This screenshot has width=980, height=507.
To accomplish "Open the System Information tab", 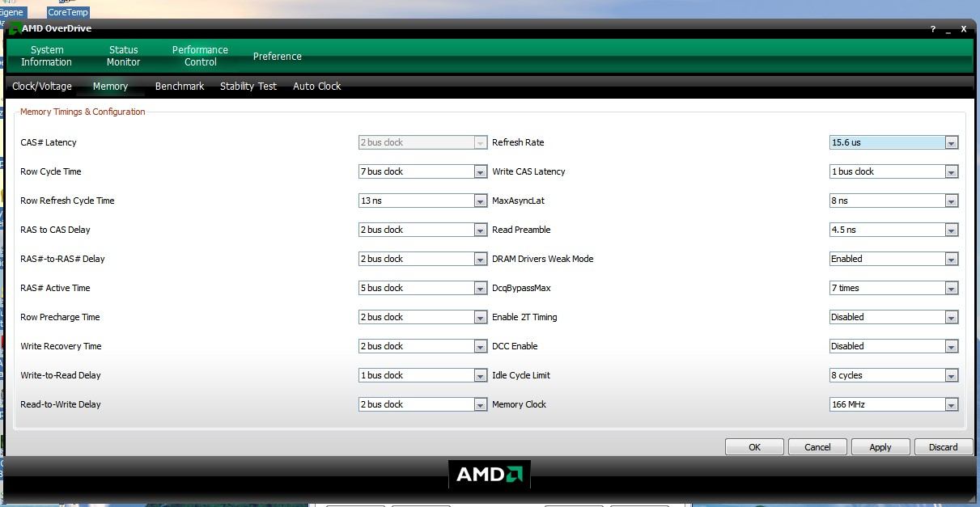I will [46, 56].
